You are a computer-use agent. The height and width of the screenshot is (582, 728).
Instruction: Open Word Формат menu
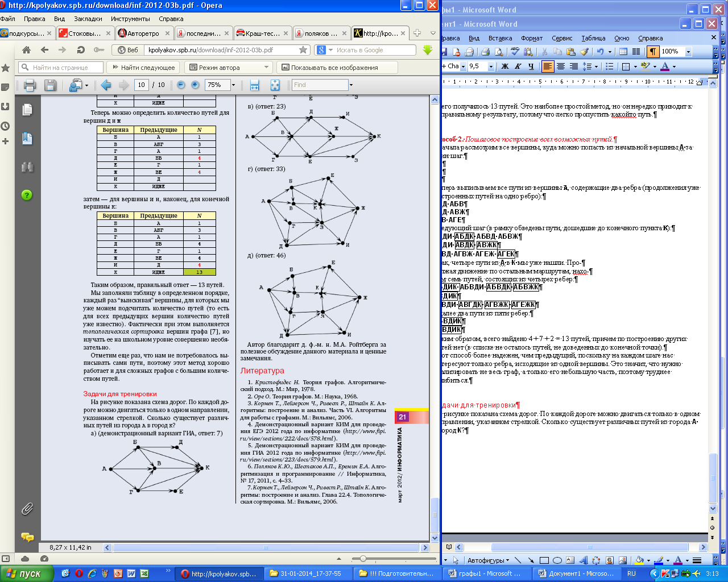tap(532, 38)
